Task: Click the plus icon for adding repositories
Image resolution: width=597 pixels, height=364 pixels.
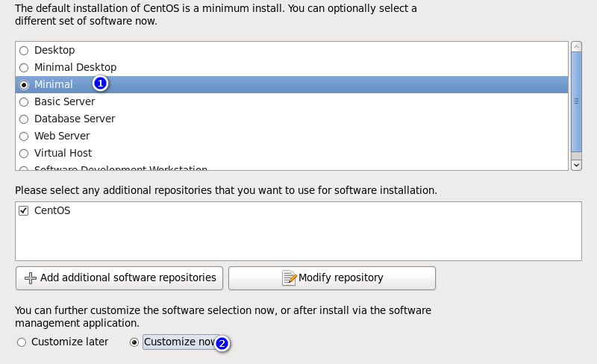Action: pos(31,278)
